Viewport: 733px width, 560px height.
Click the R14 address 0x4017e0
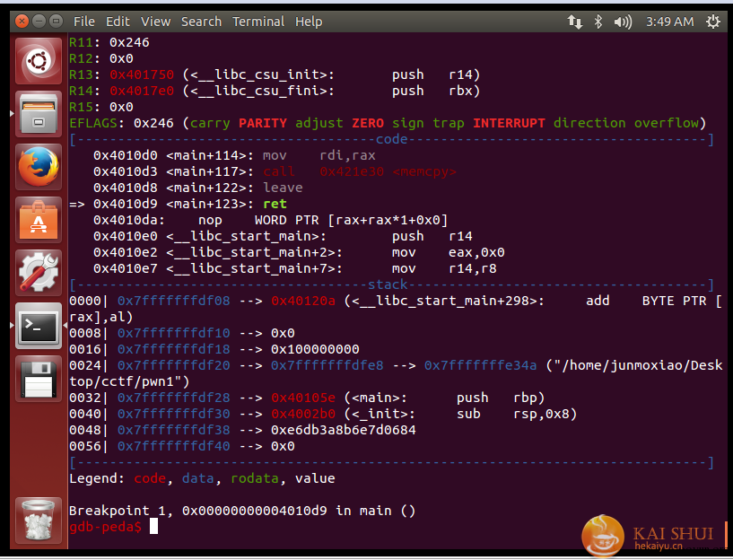tap(142, 91)
